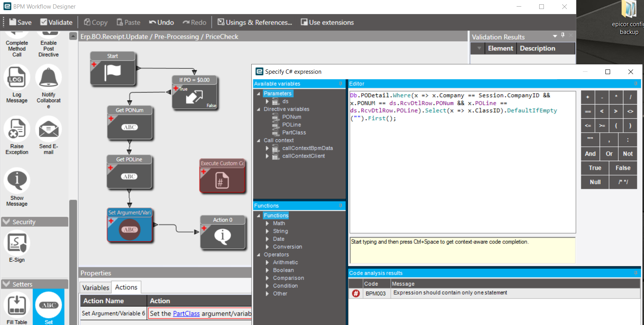Viewport: 644px width, 325px height.
Task: Select the Action 0 message node
Action: [223, 232]
